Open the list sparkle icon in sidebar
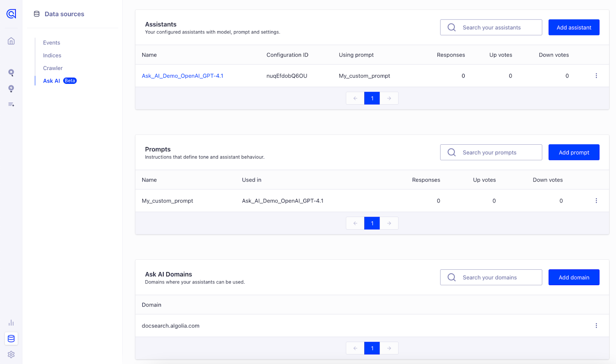The height and width of the screenshot is (364, 616). (x=11, y=104)
